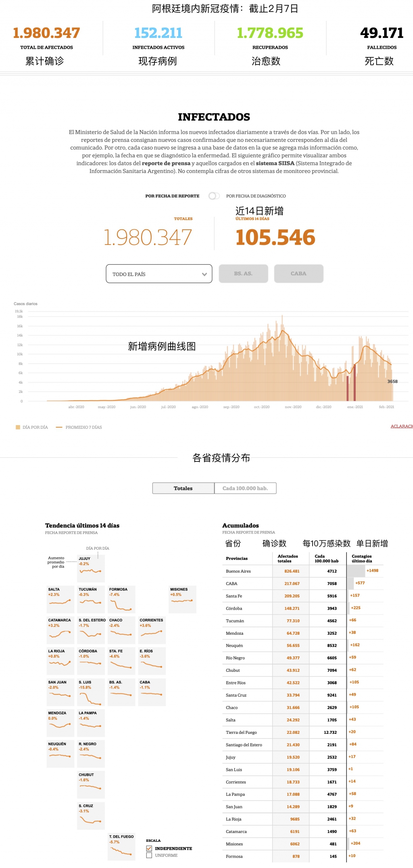Select the CABA region button
Image resolution: width=413 pixels, height=868 pixels.
(298, 274)
